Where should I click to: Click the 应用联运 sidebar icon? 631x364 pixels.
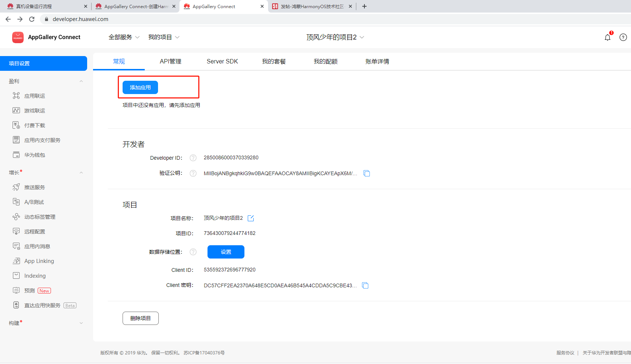coord(16,96)
